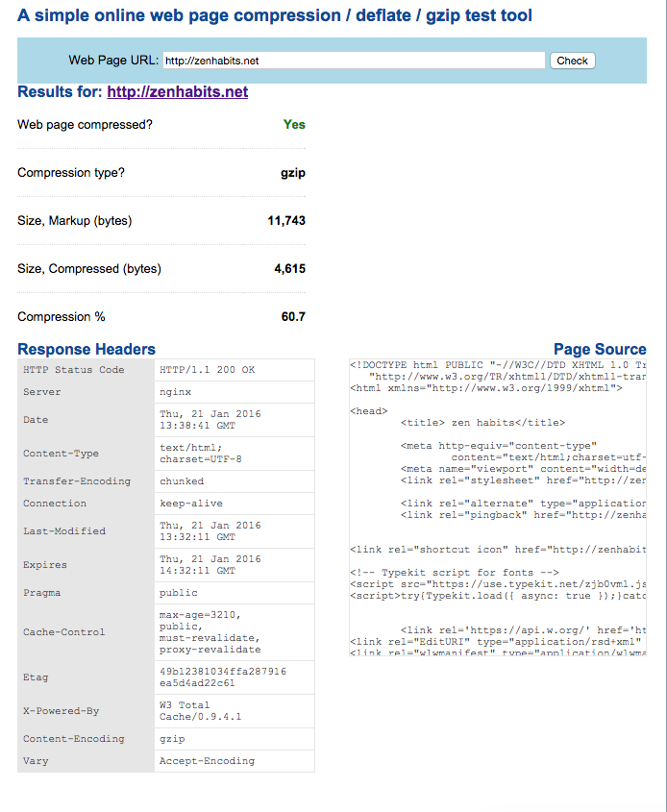Select the chunked Transfer-Encoding value
Viewport: 667px width, 812px height.
[182, 481]
